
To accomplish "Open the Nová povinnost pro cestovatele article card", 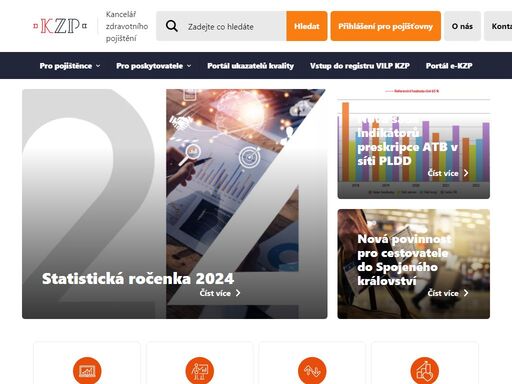I will [x=414, y=264].
